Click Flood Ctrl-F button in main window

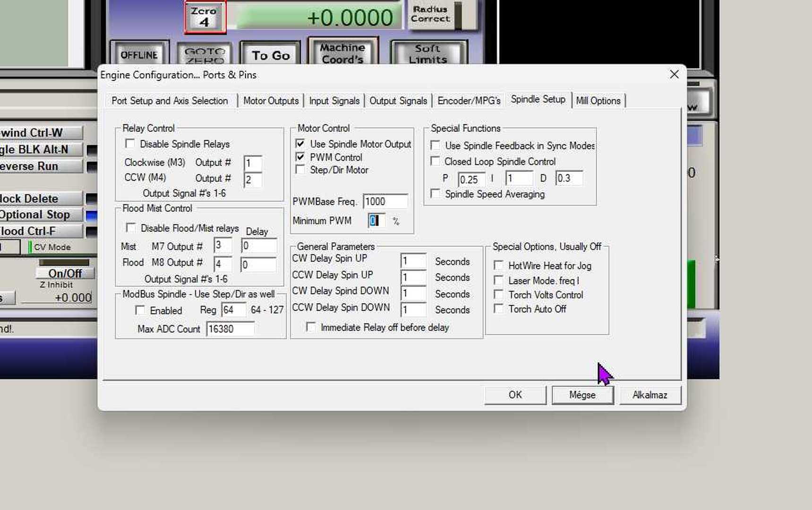(42, 231)
